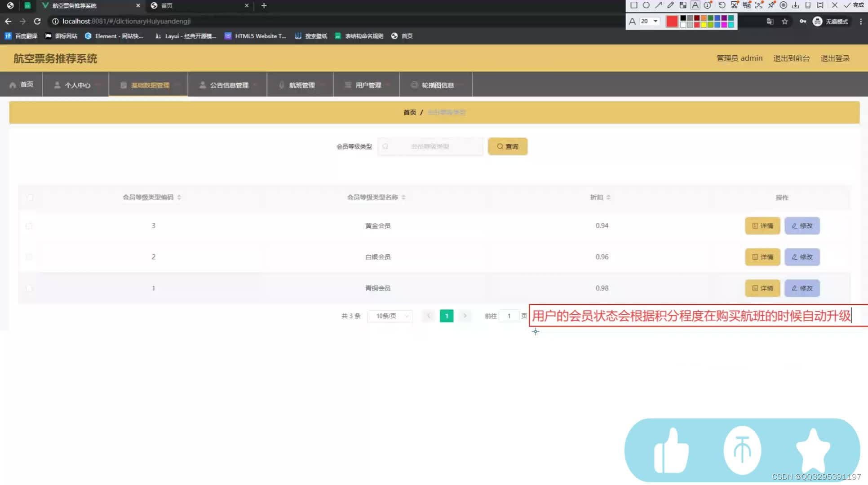Open 详情 for 青铜会员 row

[762, 288]
